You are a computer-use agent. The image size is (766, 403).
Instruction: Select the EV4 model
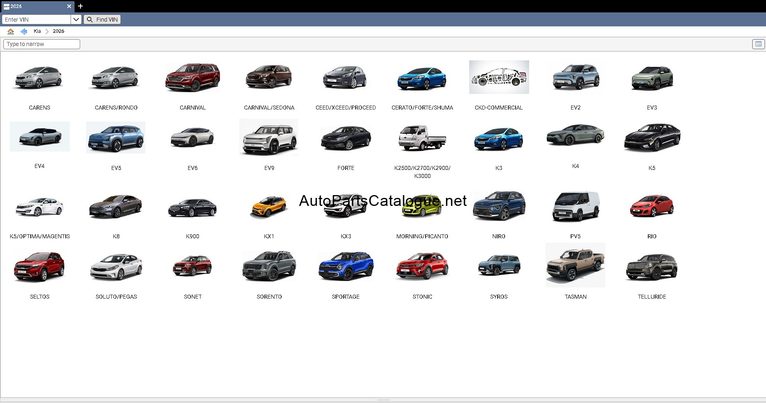point(40,136)
